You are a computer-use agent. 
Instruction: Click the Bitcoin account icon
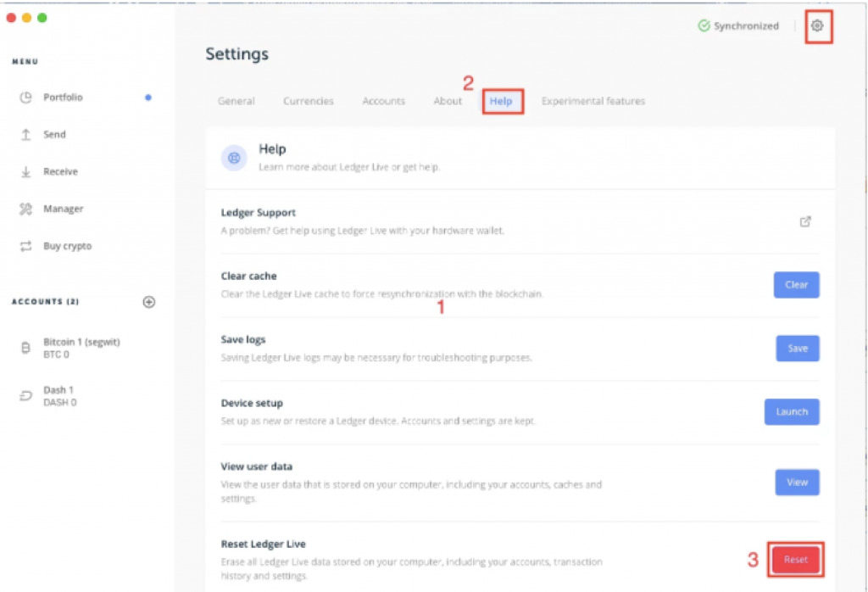tap(26, 348)
